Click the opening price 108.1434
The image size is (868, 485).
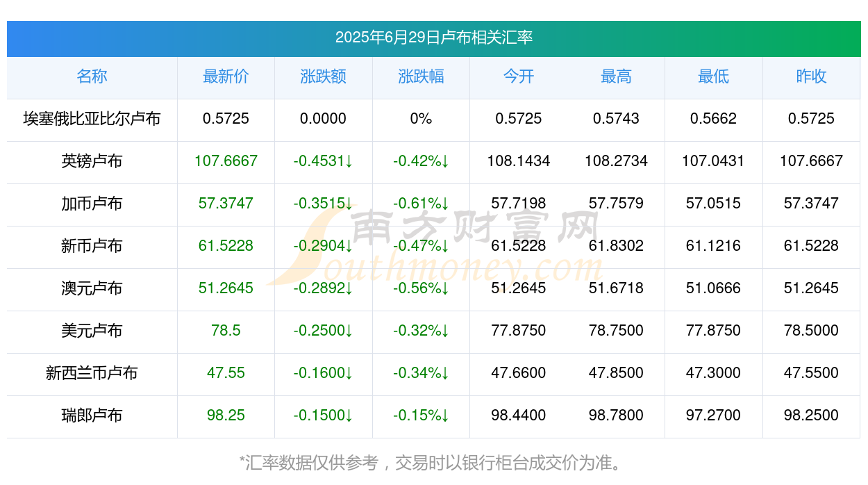pos(519,161)
